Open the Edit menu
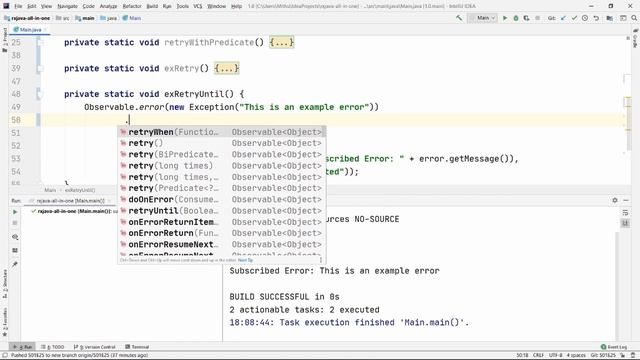 [x=32, y=6]
